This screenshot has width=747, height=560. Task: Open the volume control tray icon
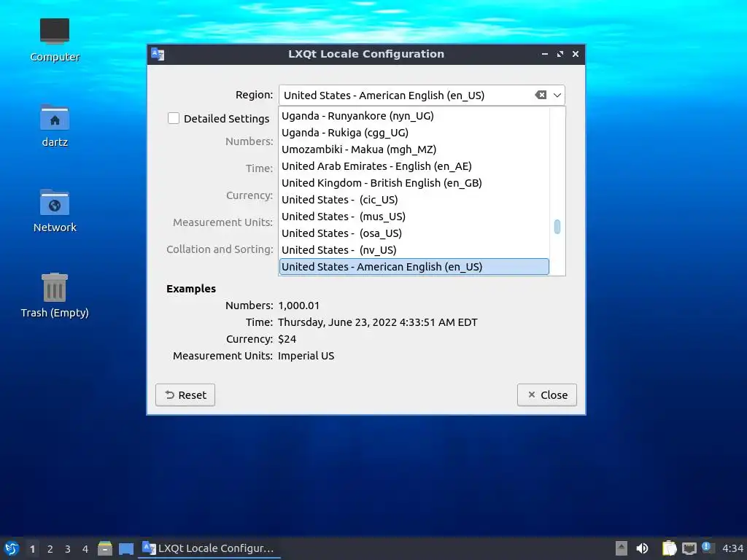point(642,548)
